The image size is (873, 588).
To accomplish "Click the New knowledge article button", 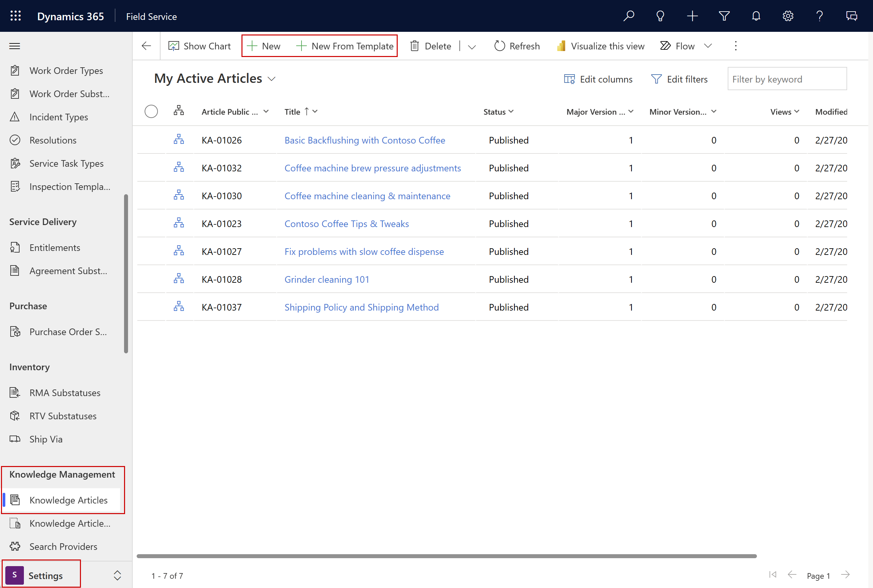I will 265,46.
